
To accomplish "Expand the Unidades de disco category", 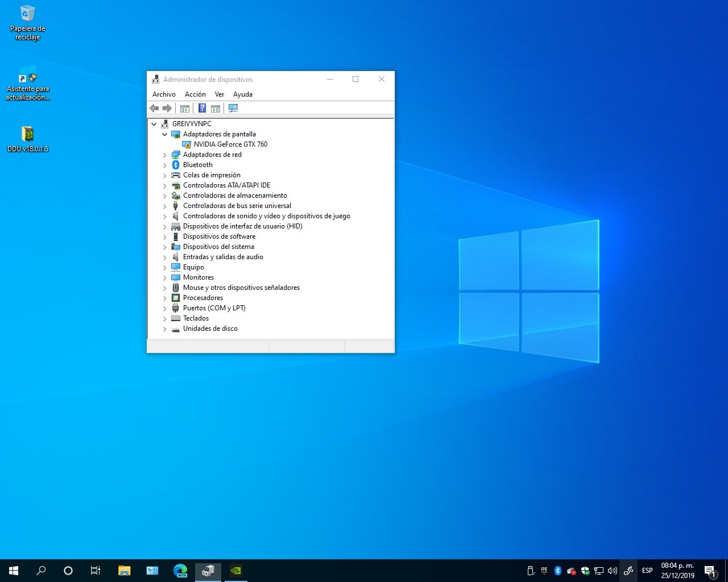I will pos(165,329).
